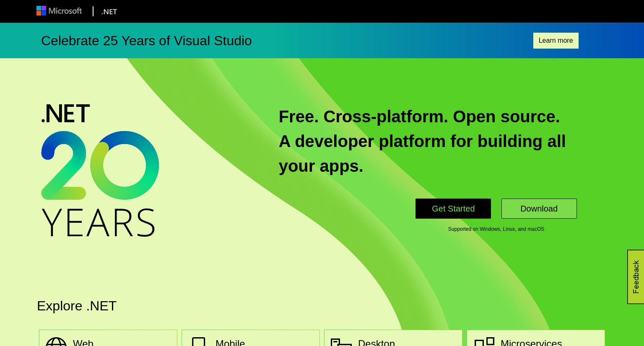This screenshot has height=346, width=644.
Task: Click 'Celebrate 25 Years of Visual Studio' text
Action: tap(146, 41)
